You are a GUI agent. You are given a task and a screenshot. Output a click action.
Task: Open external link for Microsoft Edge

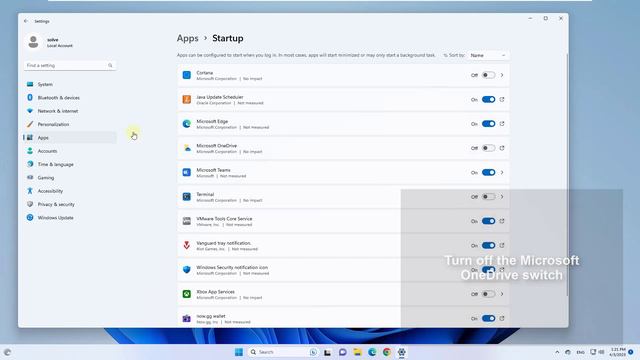point(502,124)
